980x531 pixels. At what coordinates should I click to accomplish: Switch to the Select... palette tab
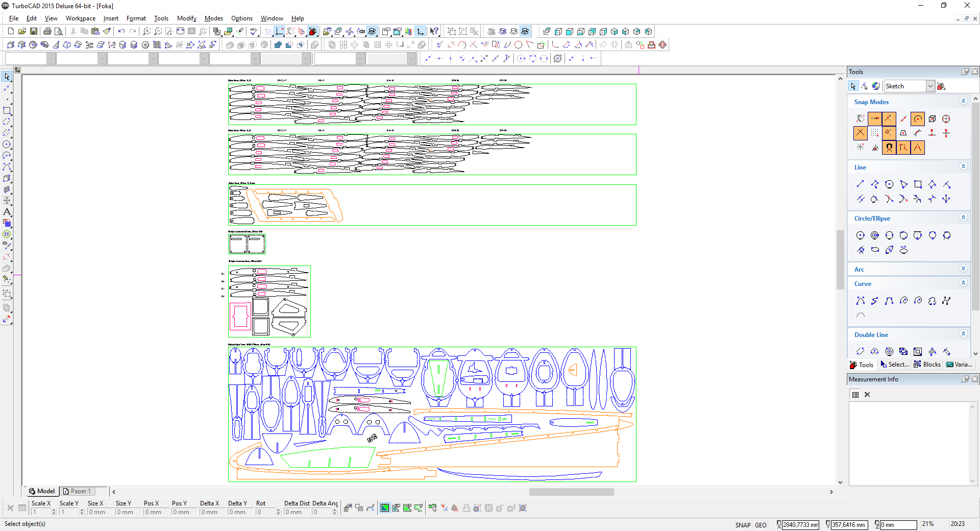click(x=894, y=365)
